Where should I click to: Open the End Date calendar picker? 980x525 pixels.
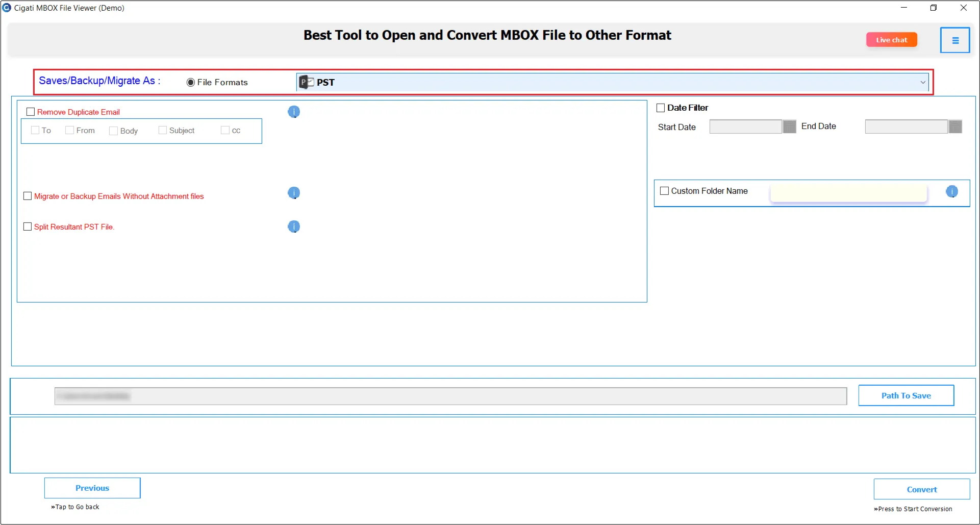(x=956, y=127)
